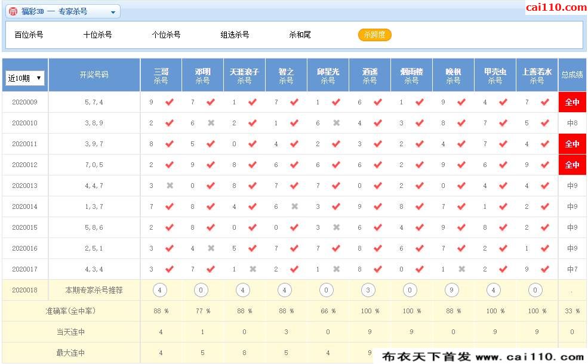Viewport: 588px width, 364px height.
Task: Click winning numbers 7,0,5
Action: (94, 165)
